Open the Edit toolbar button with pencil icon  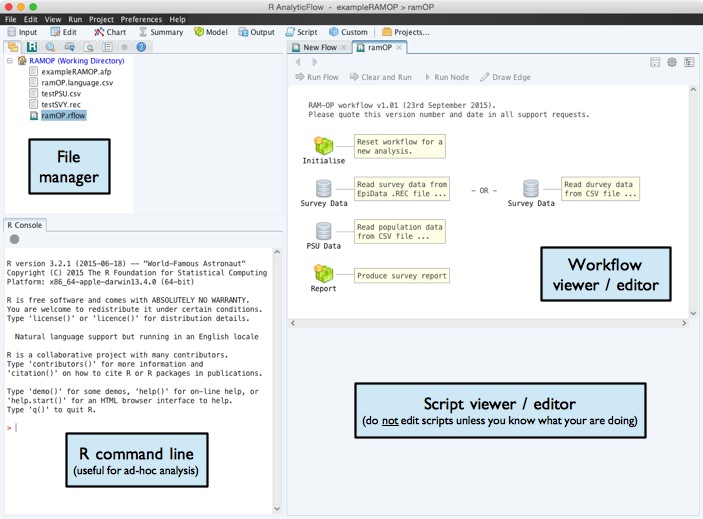[64, 32]
